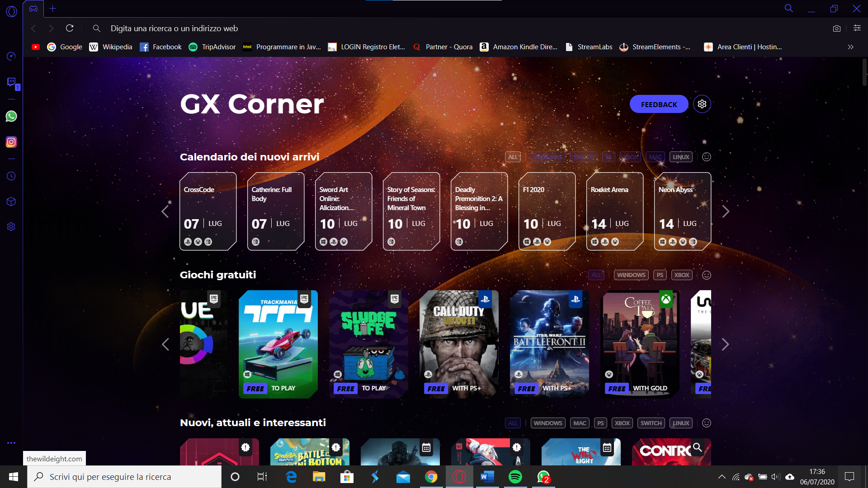This screenshot has height=488, width=868.
Task: Click smiley icon next to Giochi gratuiti filters
Action: (x=707, y=275)
